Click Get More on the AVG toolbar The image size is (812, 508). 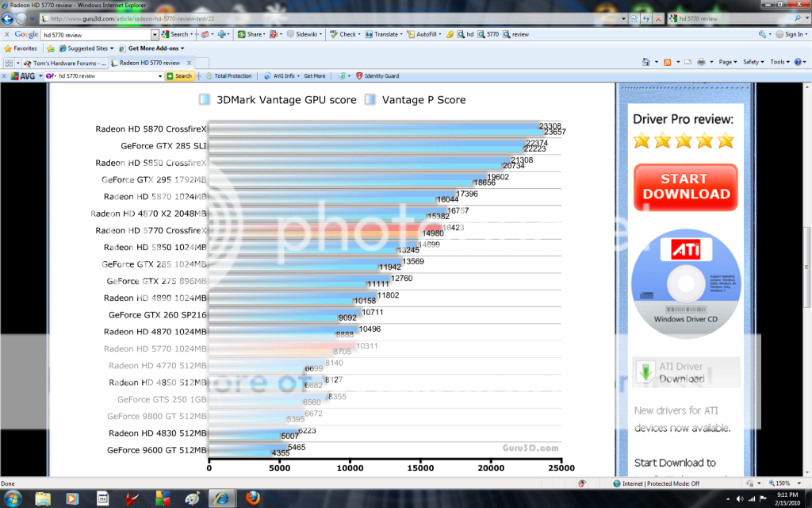[315, 76]
